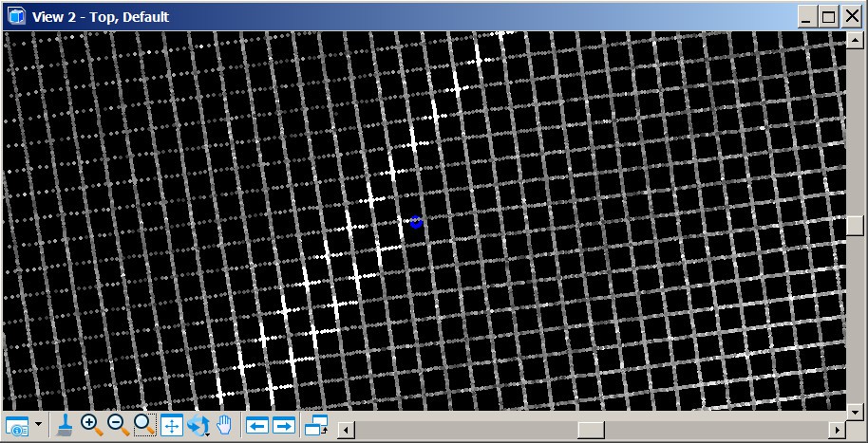Click the Update View brush icon

(x=66, y=425)
